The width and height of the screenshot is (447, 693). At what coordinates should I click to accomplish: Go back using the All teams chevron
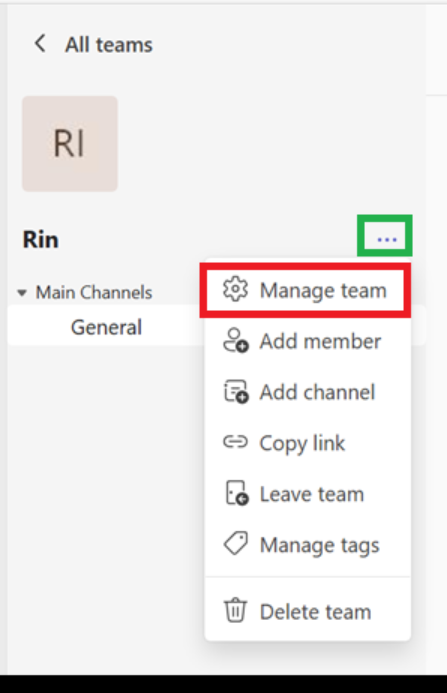pyautogui.click(x=40, y=44)
